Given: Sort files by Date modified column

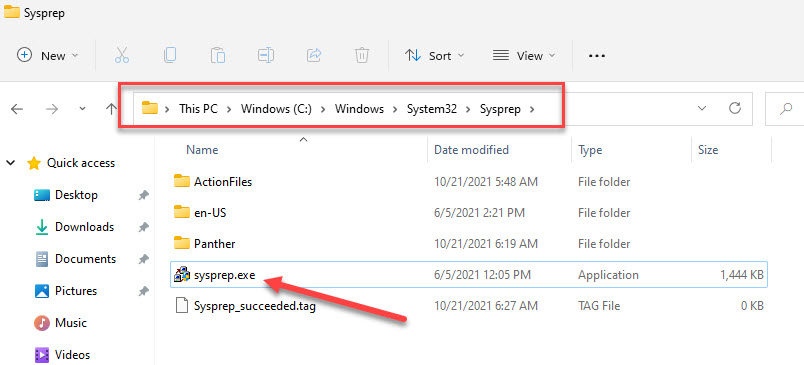Looking at the screenshot, I should (x=471, y=150).
